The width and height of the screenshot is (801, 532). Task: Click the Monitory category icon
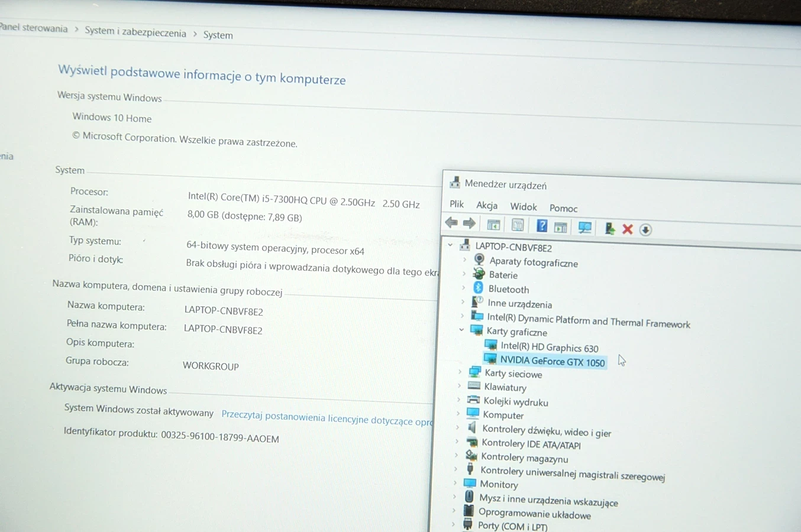click(x=470, y=483)
